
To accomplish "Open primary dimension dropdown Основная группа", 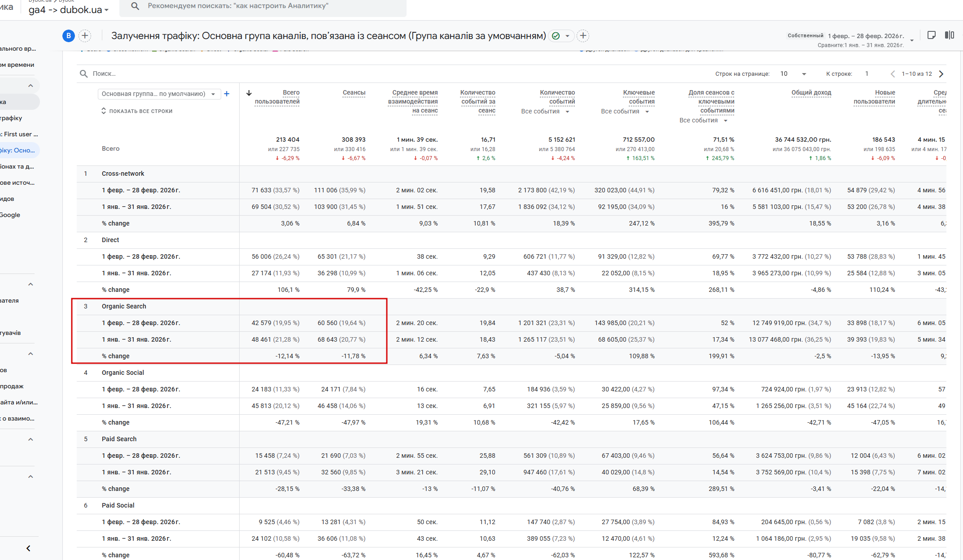I will click(x=158, y=94).
